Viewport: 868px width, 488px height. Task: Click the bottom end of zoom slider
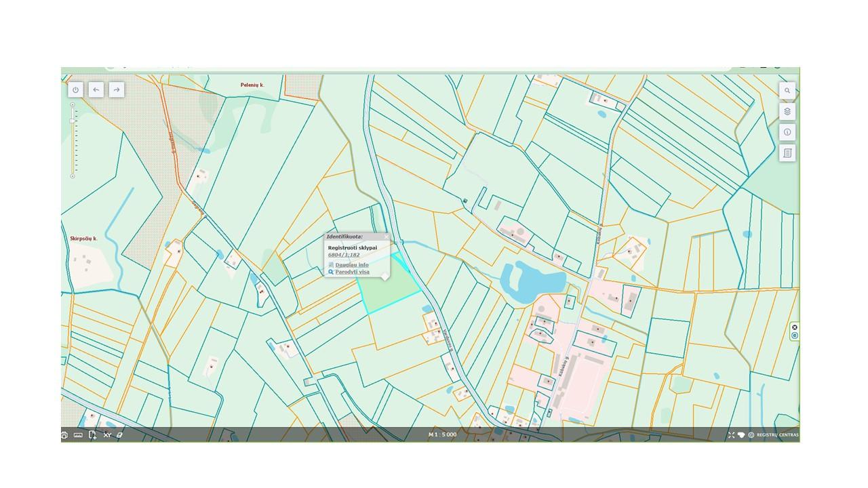point(73,176)
